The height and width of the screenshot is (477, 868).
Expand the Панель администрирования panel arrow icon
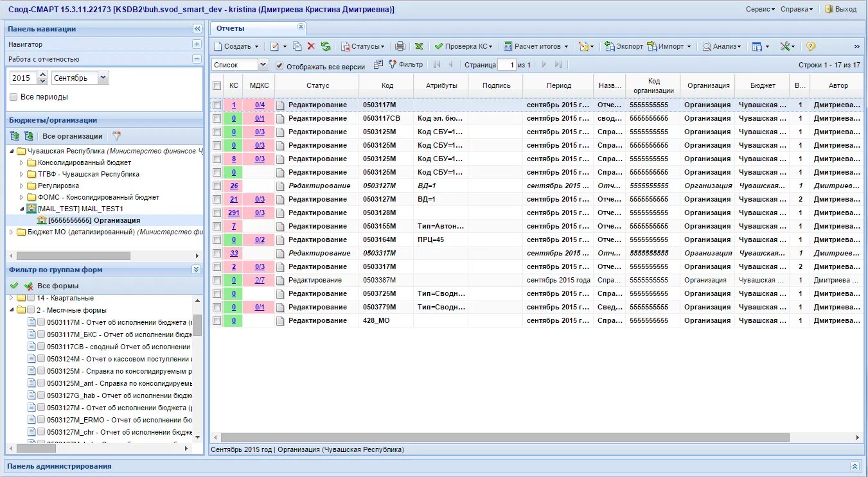pos(855,466)
